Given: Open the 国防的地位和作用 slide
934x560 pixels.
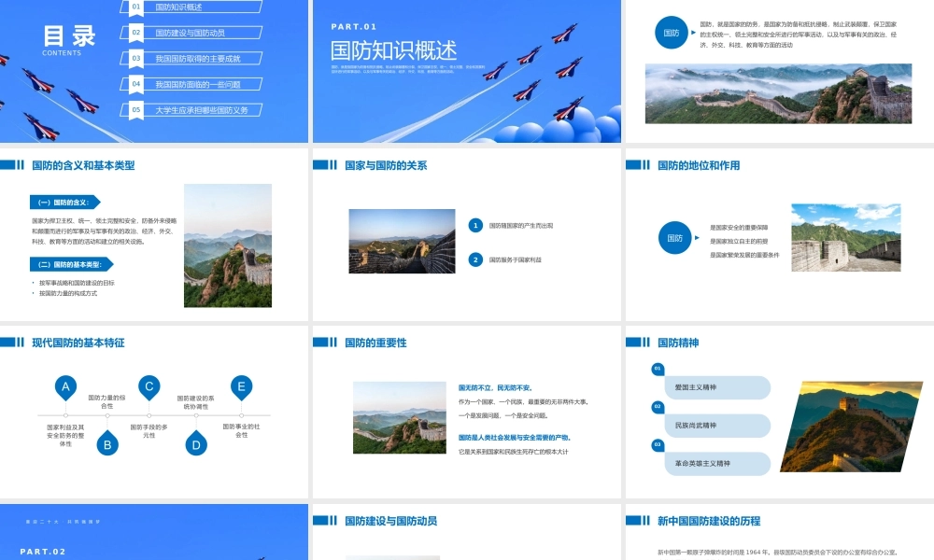Looking at the screenshot, I should pyautogui.click(x=780, y=234).
